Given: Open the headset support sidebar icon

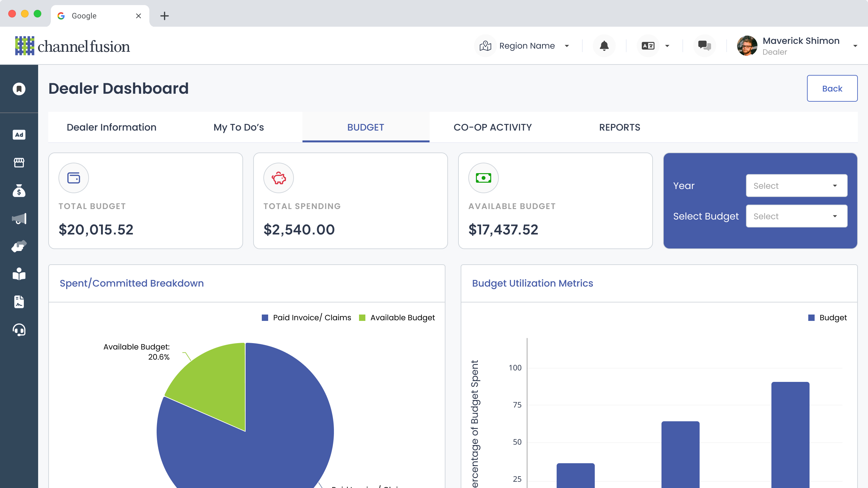Looking at the screenshot, I should point(19,330).
